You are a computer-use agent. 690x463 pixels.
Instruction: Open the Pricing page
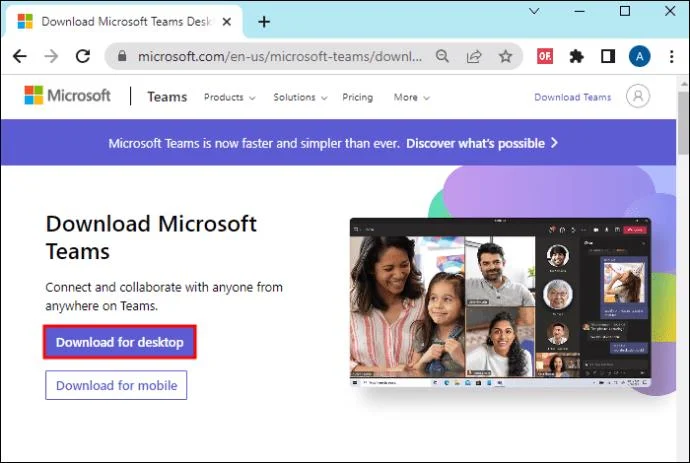(x=357, y=97)
